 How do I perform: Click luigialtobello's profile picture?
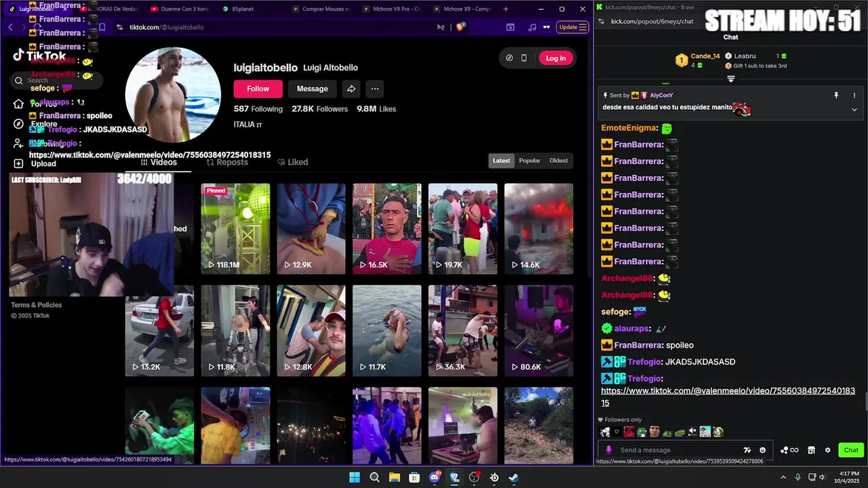tap(173, 95)
